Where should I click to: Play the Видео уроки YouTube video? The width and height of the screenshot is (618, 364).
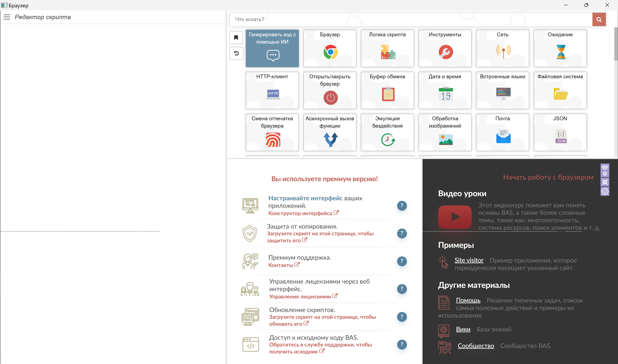455,217
